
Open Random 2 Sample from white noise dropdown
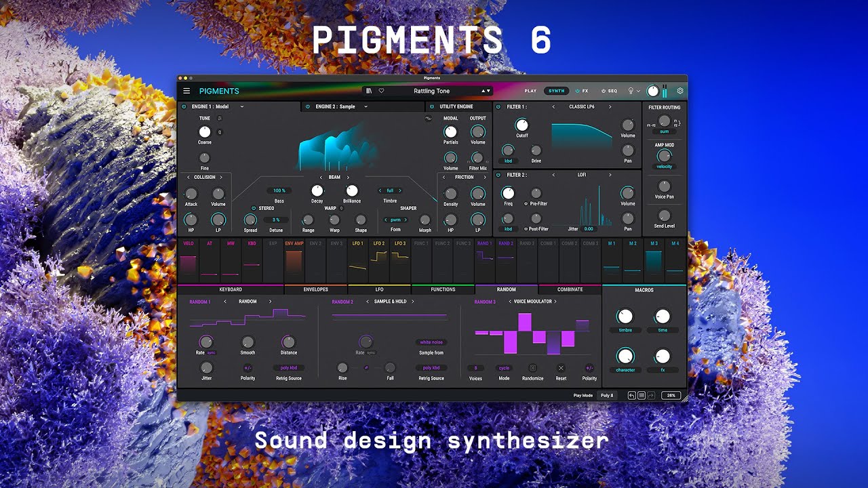click(431, 342)
